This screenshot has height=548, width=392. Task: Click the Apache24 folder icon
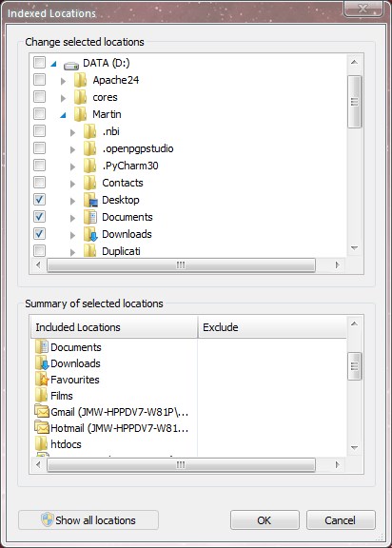coord(80,80)
